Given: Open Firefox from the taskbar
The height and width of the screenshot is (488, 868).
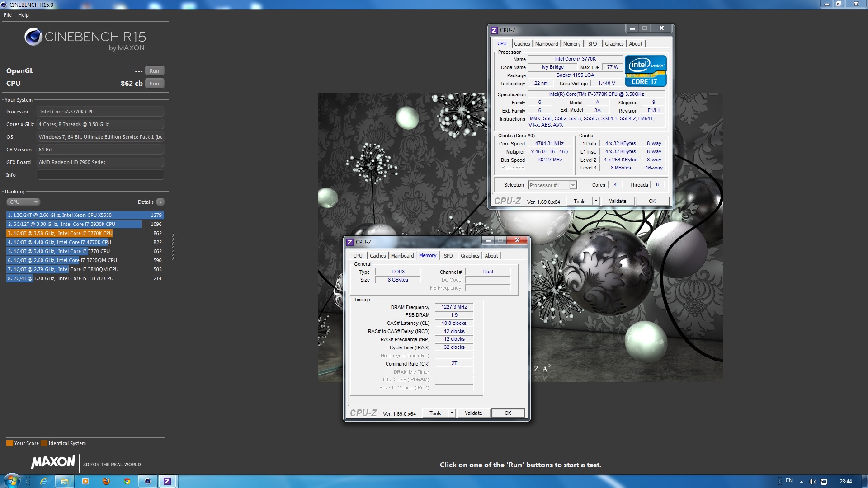Looking at the screenshot, I should (106, 481).
